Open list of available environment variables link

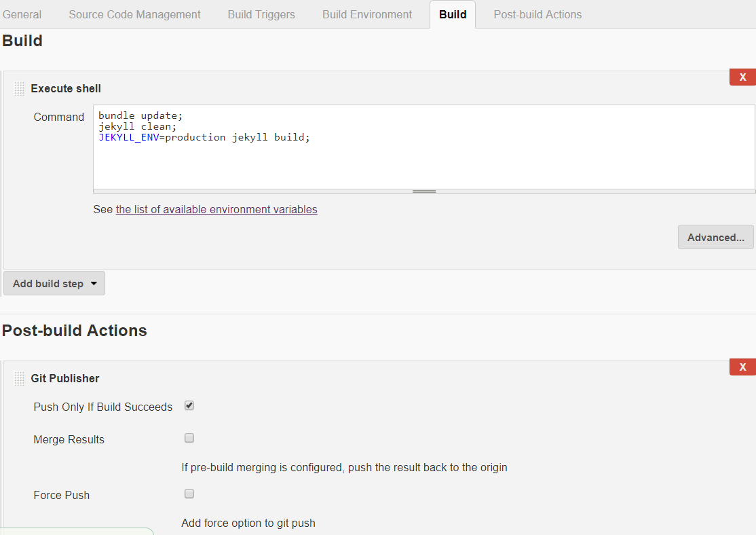point(216,209)
